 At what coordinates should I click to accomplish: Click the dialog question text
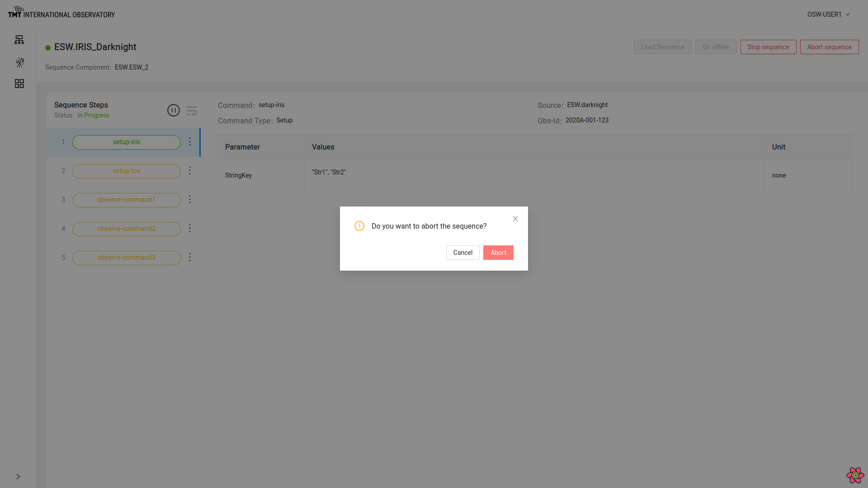pos(429,226)
